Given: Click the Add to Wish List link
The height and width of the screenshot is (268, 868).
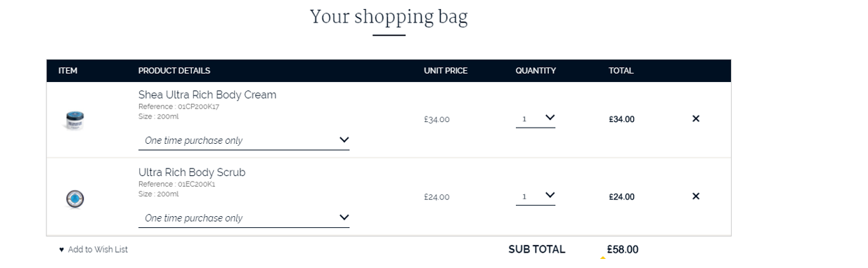Looking at the screenshot, I should [98, 250].
